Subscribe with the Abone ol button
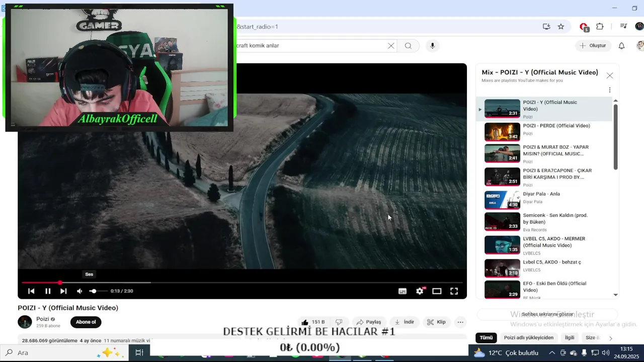This screenshot has width=644, height=362. tap(86, 322)
